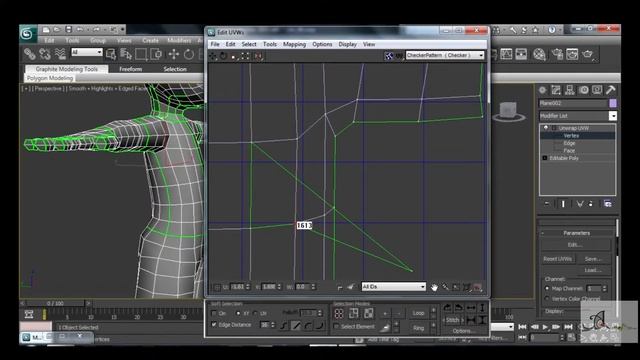Open the Modifiers menu in main window
The width and height of the screenshot is (640, 360).
(179, 40)
